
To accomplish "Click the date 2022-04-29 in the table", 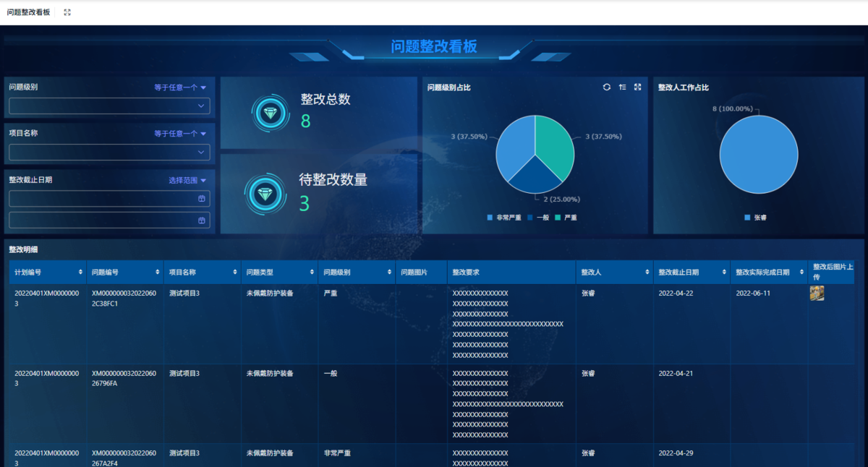I will (676, 453).
